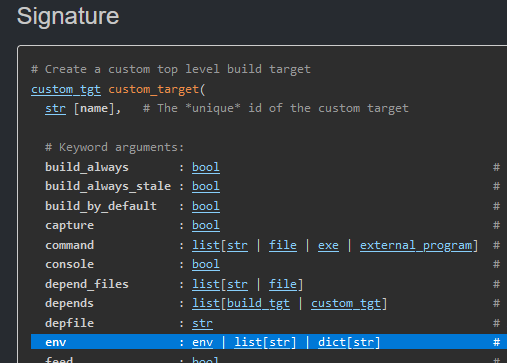
Task: Click list link in highlighted env row
Action: 248,342
